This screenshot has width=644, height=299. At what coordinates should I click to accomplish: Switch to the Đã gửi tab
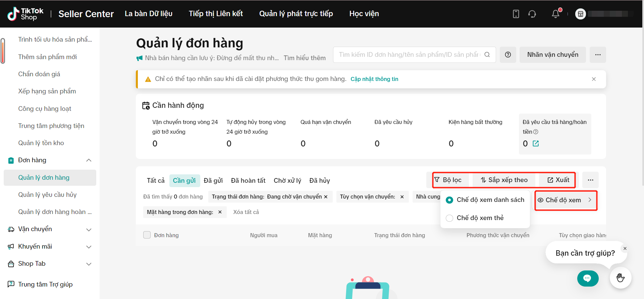point(213,180)
